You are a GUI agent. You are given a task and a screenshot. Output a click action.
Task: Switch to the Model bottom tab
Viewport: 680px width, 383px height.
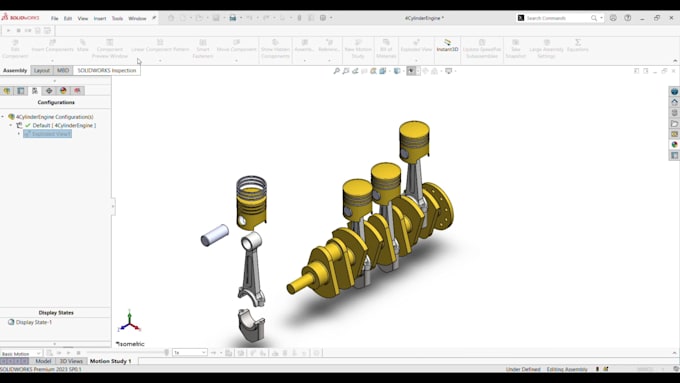click(x=43, y=361)
